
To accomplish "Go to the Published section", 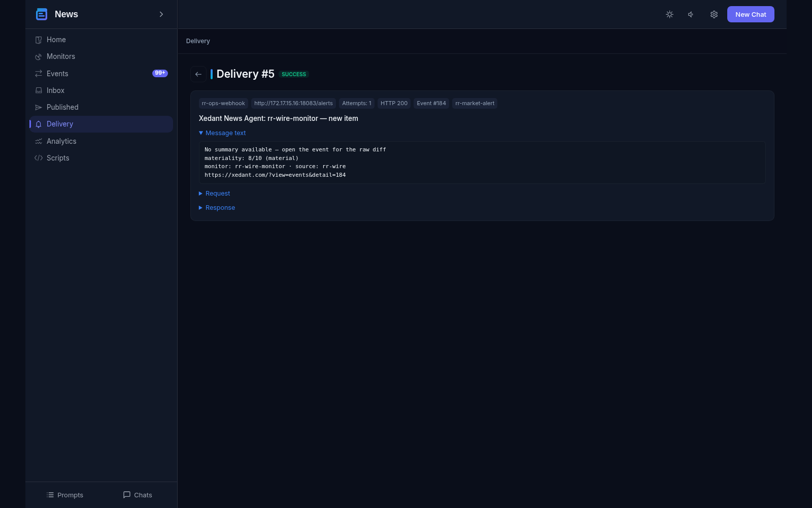I will 101,107.
